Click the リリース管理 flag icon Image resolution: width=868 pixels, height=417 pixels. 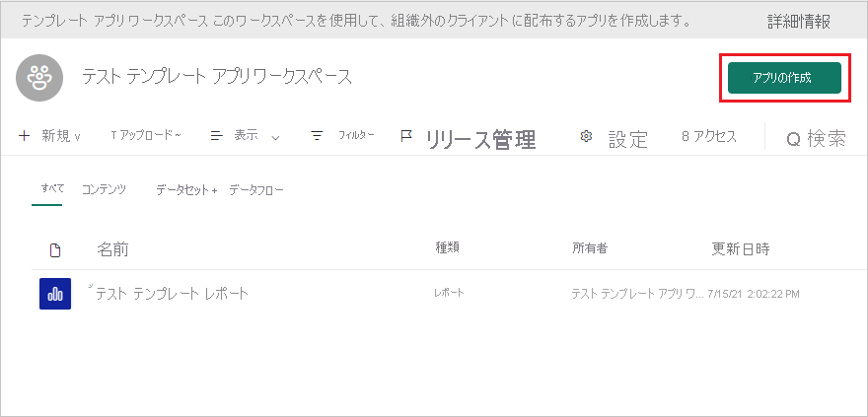click(405, 136)
